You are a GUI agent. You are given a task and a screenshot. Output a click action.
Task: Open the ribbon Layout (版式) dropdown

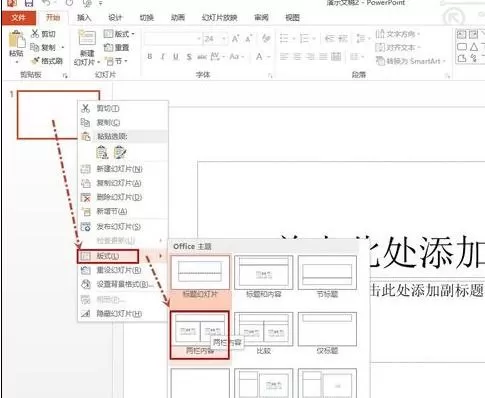(119, 34)
